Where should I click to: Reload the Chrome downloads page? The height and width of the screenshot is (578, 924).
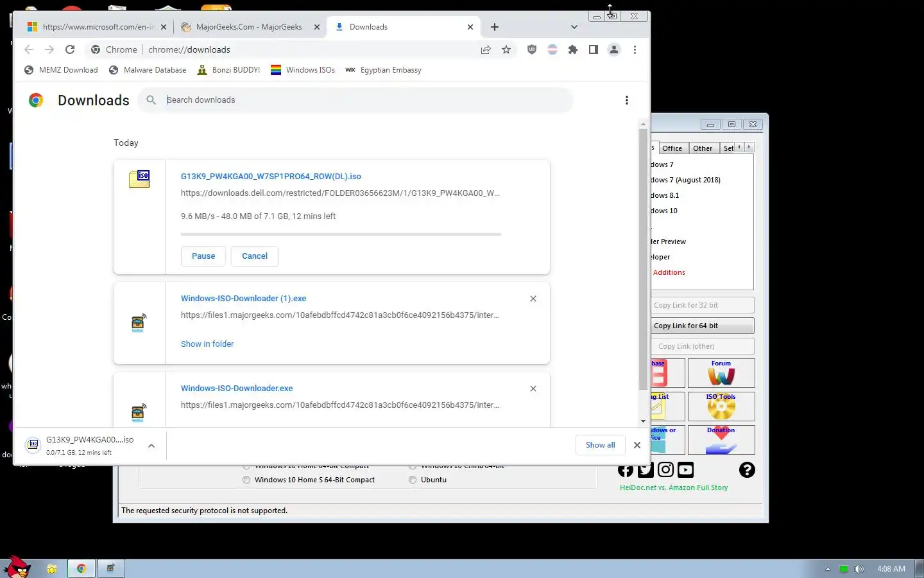tap(70, 49)
